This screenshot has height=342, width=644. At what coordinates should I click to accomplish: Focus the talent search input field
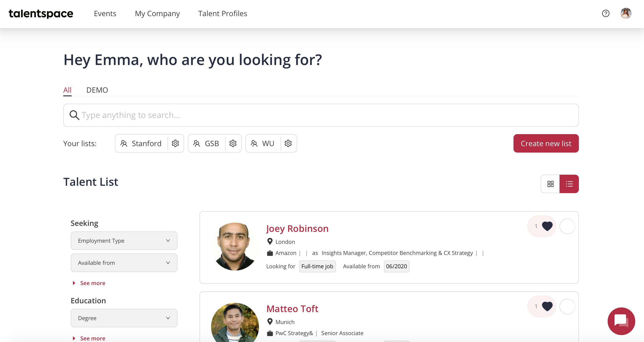click(321, 115)
